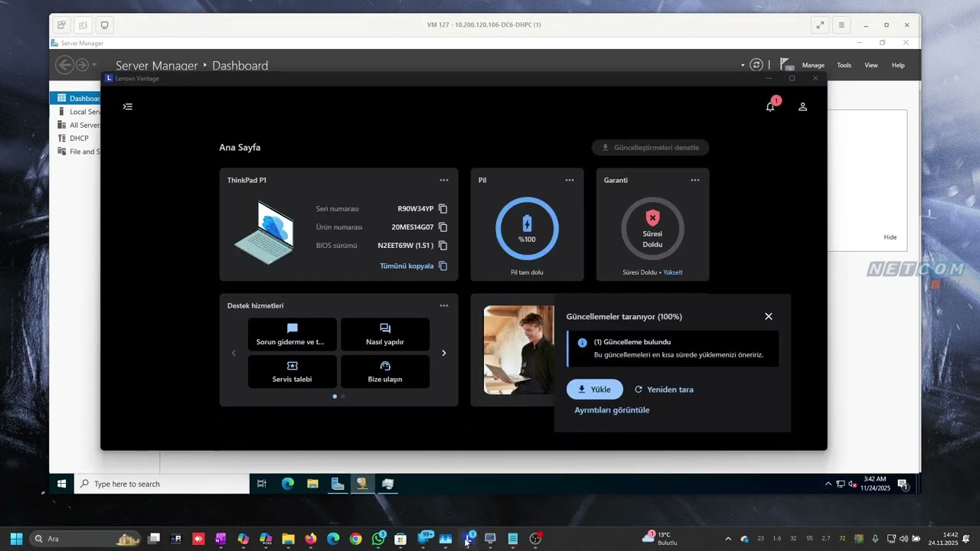Screen dimensions: 980x551
Task: Click the VM Start button
Action: coord(61,484)
